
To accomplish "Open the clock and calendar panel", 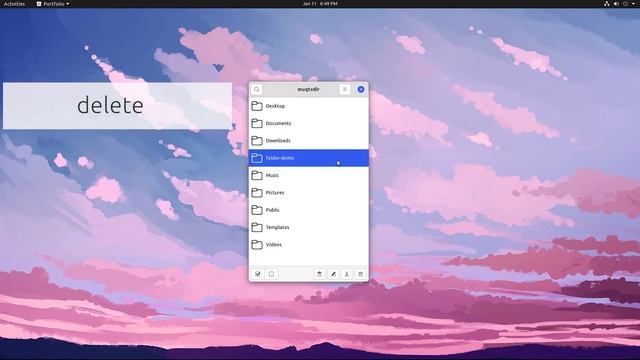I will point(320,4).
